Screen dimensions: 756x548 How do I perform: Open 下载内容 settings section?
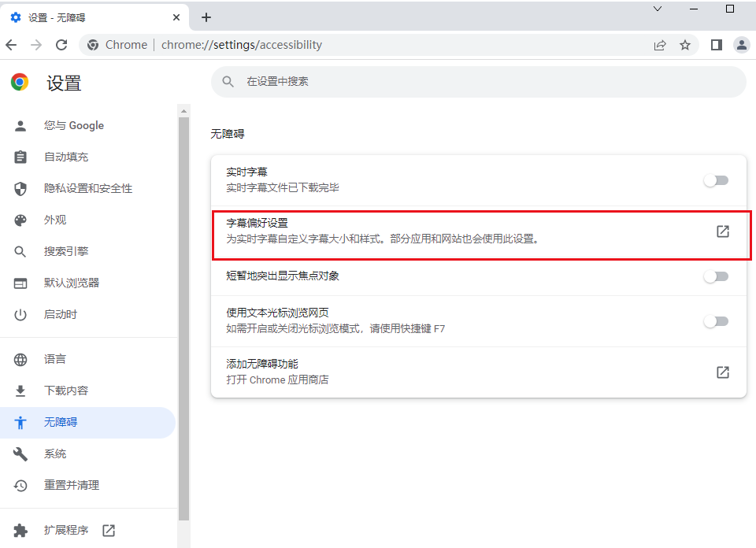point(87,391)
